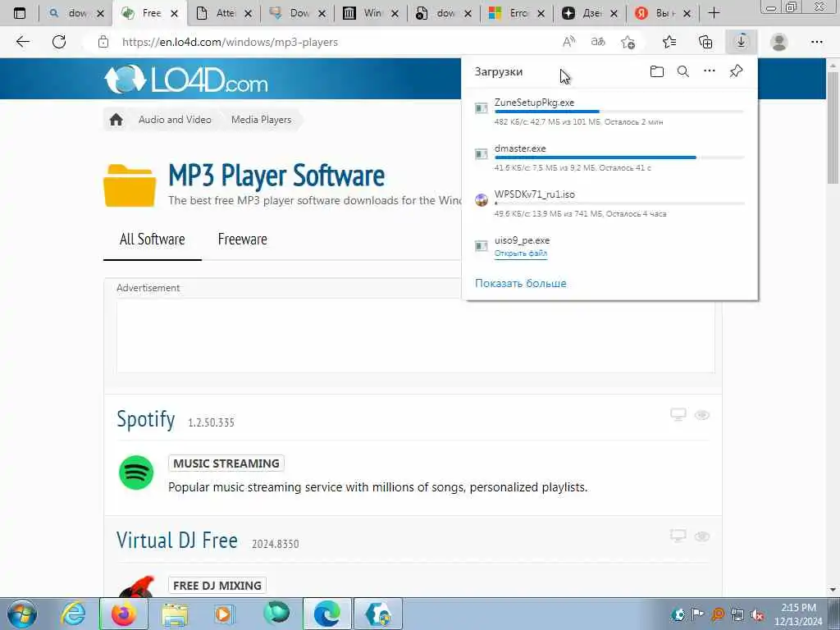Open Windows Explorer from the taskbar
The image size is (840, 630).
coord(175,614)
